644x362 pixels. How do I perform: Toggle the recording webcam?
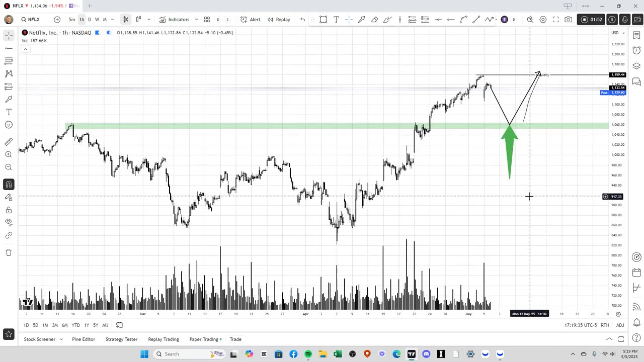coord(637,20)
